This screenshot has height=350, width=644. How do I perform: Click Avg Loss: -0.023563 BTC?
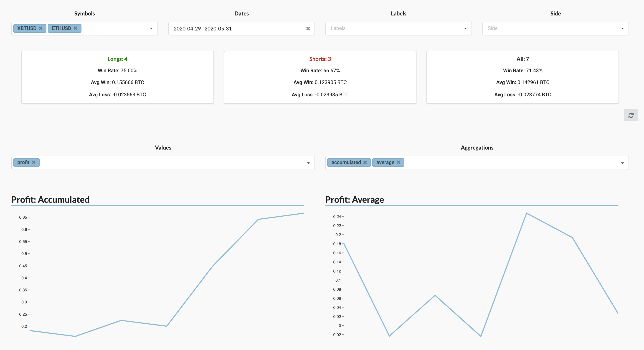pos(117,95)
